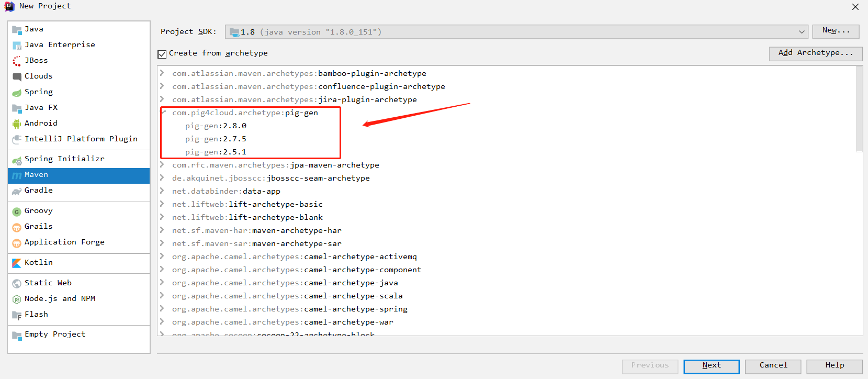Choose Kotlin project type
The width and height of the screenshot is (868, 379).
[79, 263]
